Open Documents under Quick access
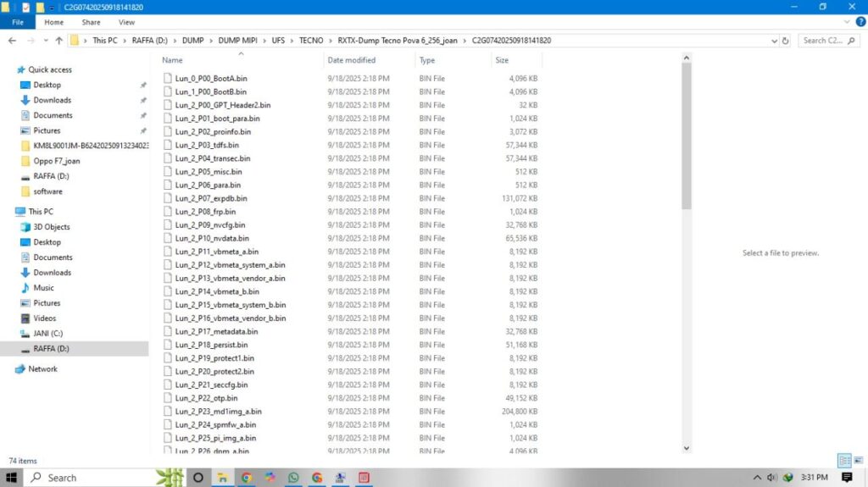Viewport: 868px width, 487px height. (x=53, y=115)
